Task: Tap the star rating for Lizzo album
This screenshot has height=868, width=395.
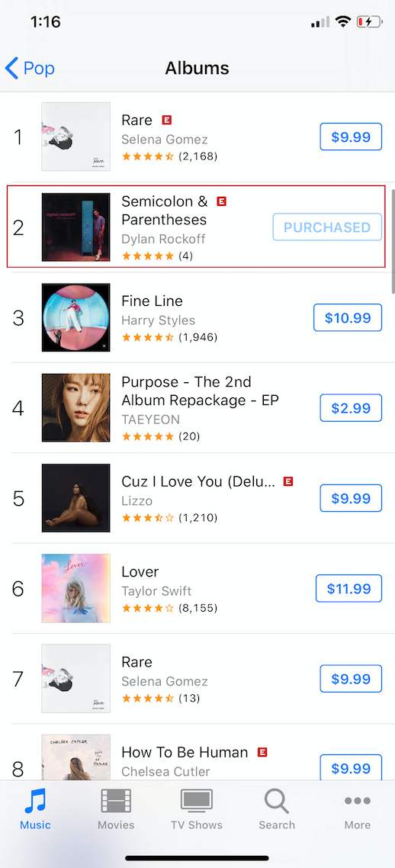Action: [147, 518]
